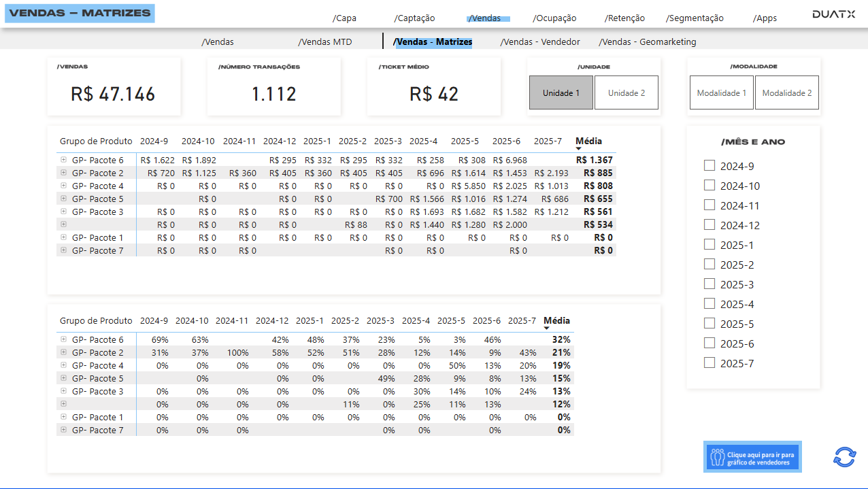
Task: Check the 2025-7 checkbox
Action: (x=710, y=362)
